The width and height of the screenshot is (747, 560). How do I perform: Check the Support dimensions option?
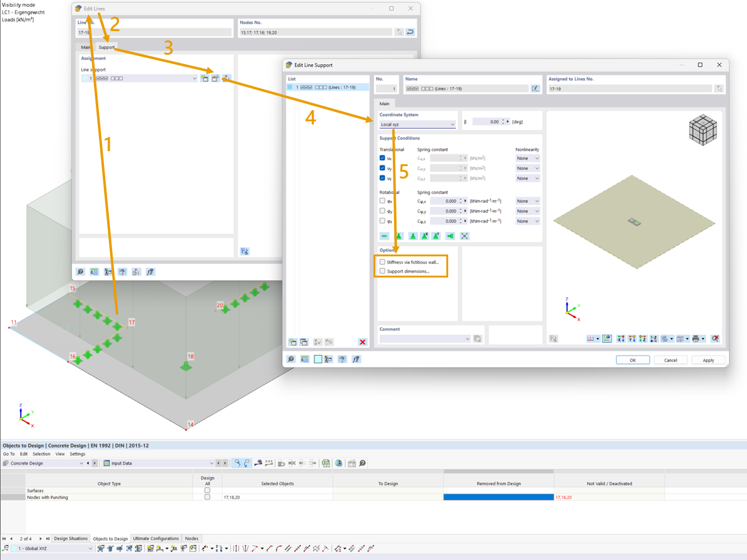point(382,270)
